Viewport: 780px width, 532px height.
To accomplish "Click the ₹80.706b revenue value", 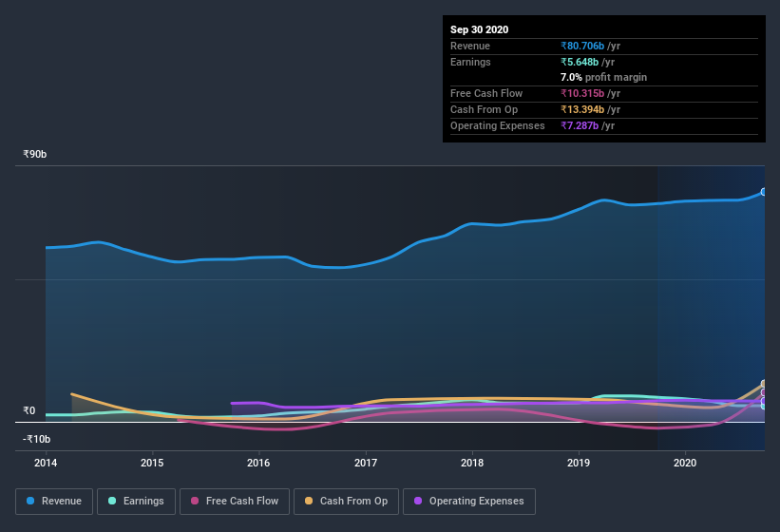I will click(582, 46).
